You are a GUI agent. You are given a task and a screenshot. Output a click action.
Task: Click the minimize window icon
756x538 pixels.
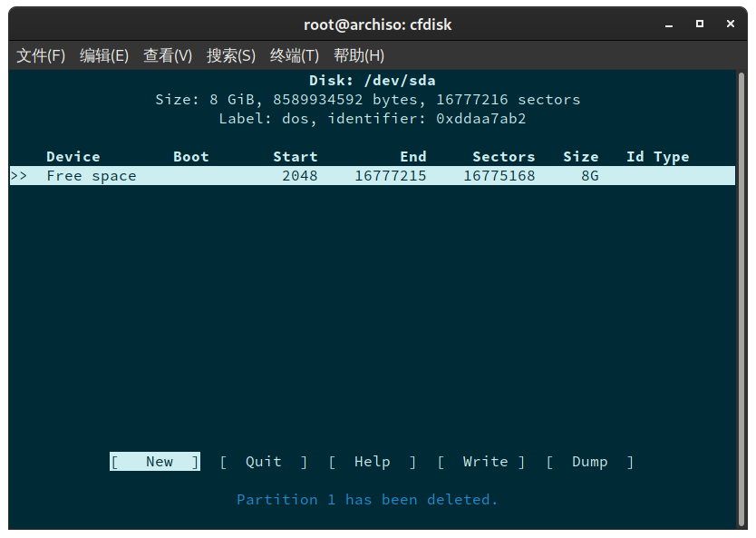(668, 24)
